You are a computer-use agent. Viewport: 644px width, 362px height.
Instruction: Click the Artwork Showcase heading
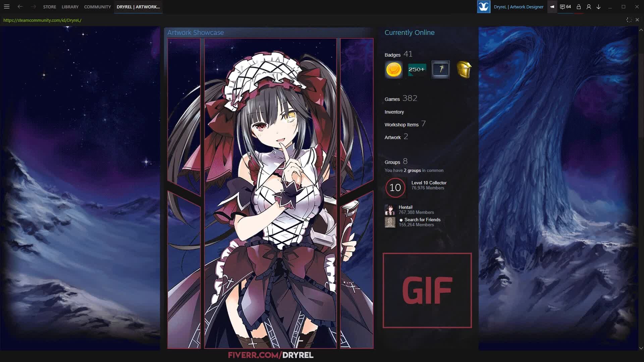(x=196, y=33)
